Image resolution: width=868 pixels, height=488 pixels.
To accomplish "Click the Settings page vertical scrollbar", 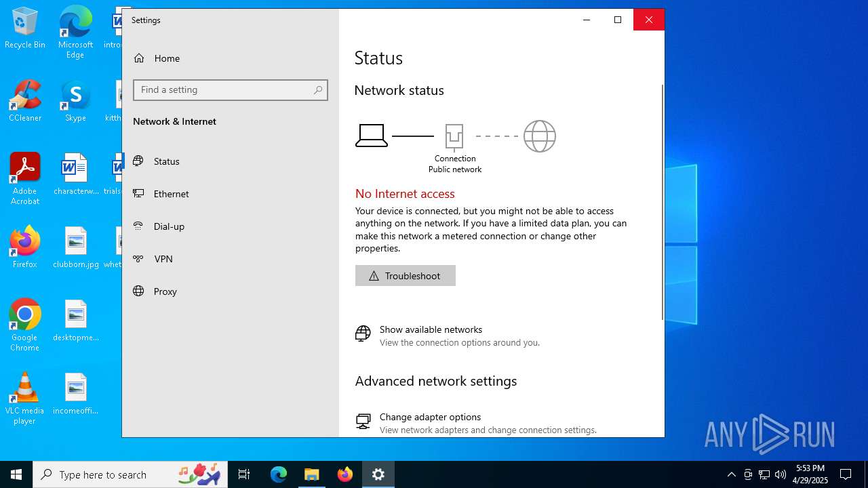I will pyautogui.click(x=663, y=202).
